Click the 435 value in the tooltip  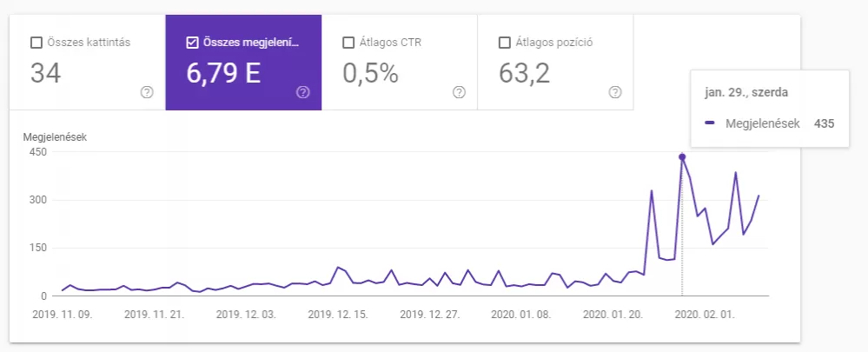point(824,124)
